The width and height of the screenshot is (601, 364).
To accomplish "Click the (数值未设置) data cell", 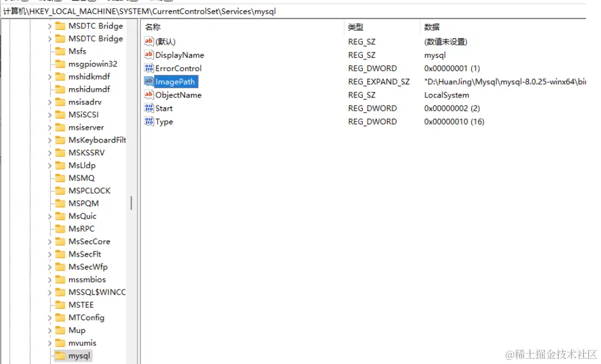I will tap(446, 42).
